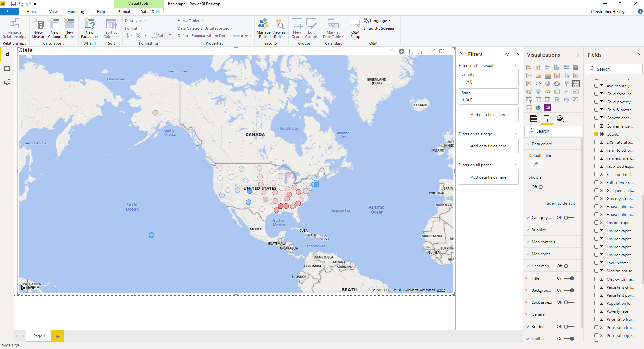Insert an R script visual
The image size is (644, 349).
tap(557, 100)
